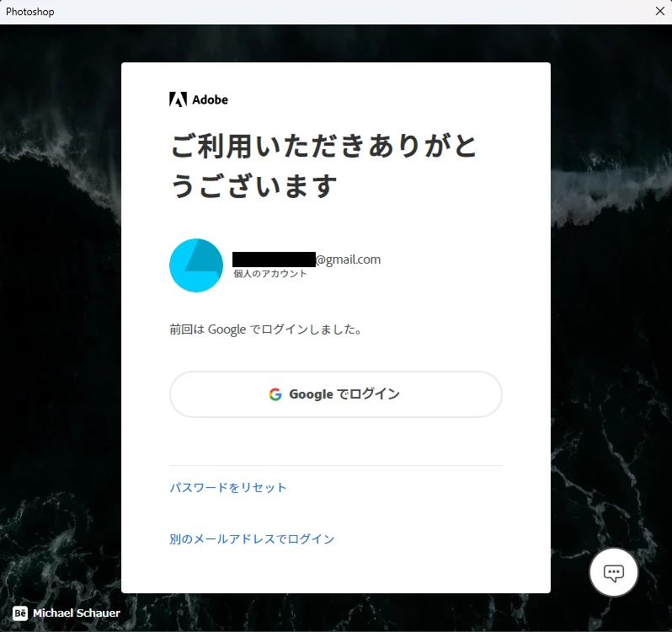Viewport: 672px width, 632px height.
Task: Open the chat support bubble icon
Action: (x=614, y=572)
